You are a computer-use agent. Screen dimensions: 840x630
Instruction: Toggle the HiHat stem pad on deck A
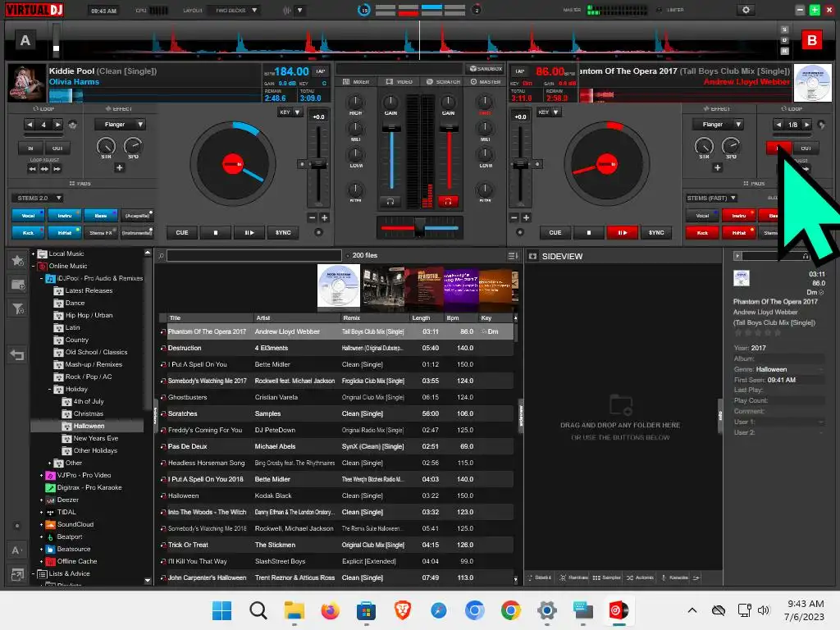pyautogui.click(x=64, y=232)
